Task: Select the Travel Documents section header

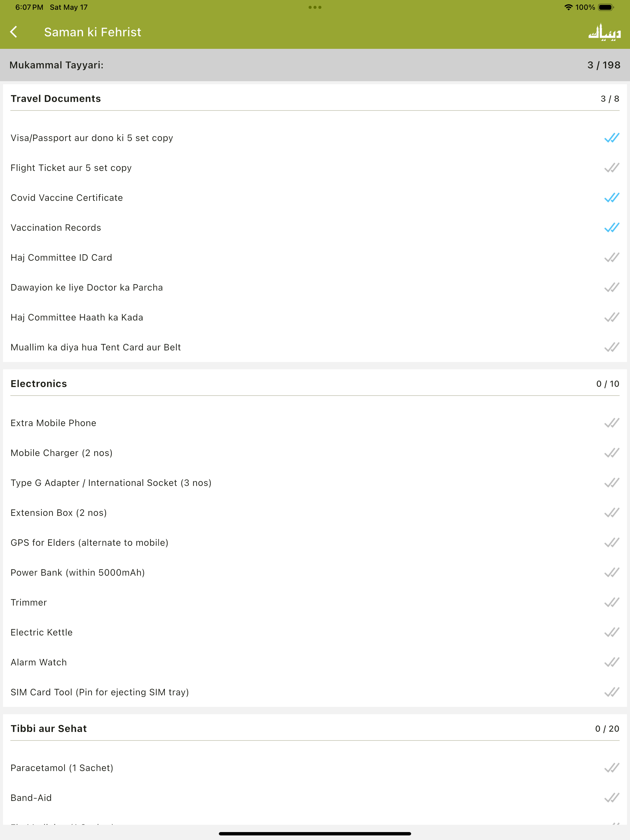Action: [x=315, y=99]
